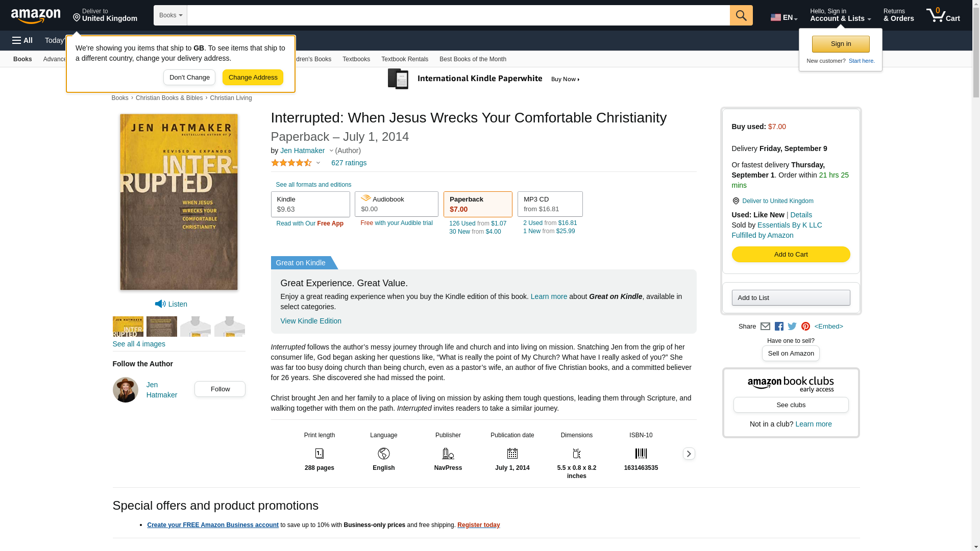Expand the EN language selector
This screenshot has width=980, height=551.
tap(784, 17)
